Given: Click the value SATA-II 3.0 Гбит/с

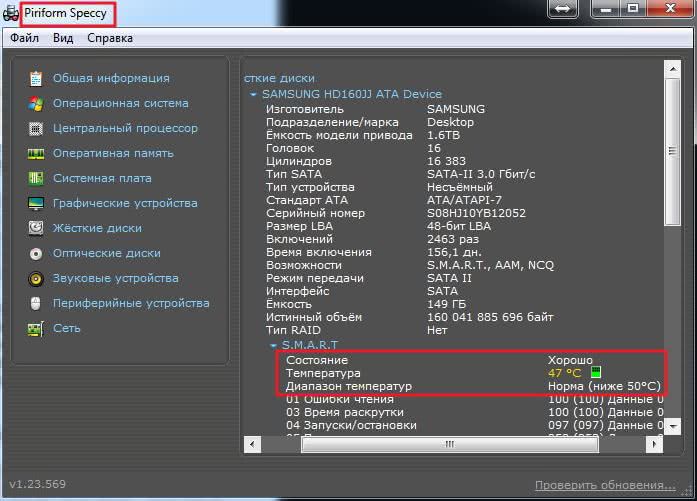Looking at the screenshot, I should tap(481, 174).
